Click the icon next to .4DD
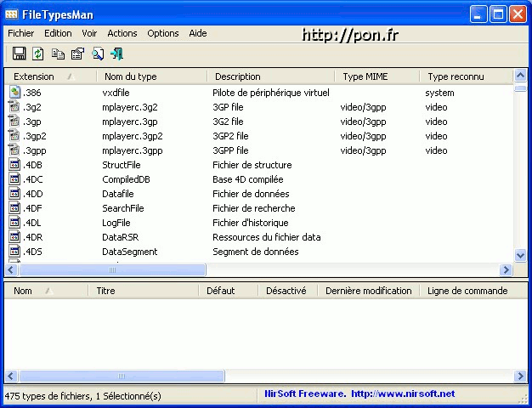The height and width of the screenshot is (408, 532). (x=14, y=194)
